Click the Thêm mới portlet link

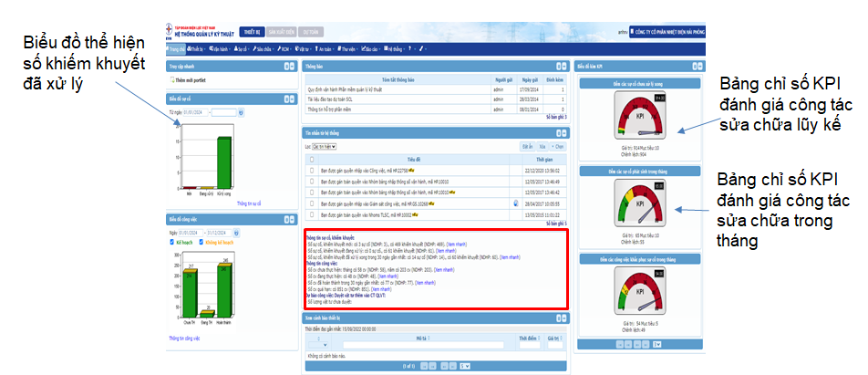pyautogui.click(x=188, y=81)
